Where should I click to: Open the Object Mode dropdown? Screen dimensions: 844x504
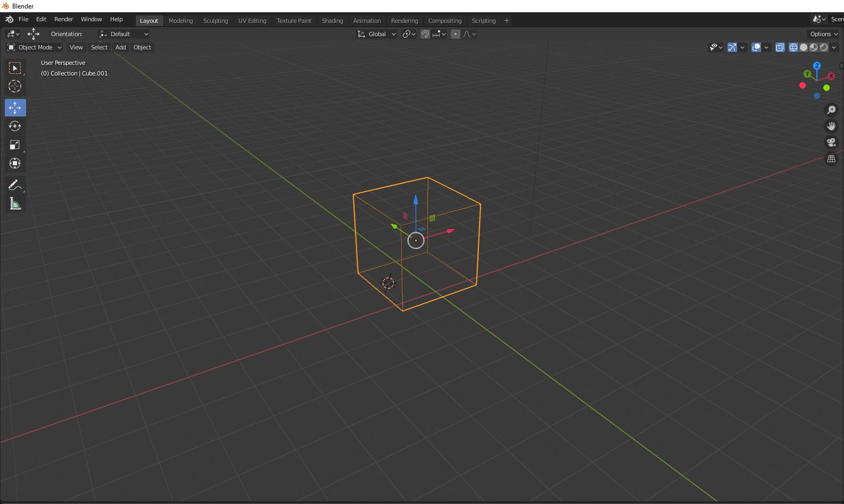click(35, 47)
